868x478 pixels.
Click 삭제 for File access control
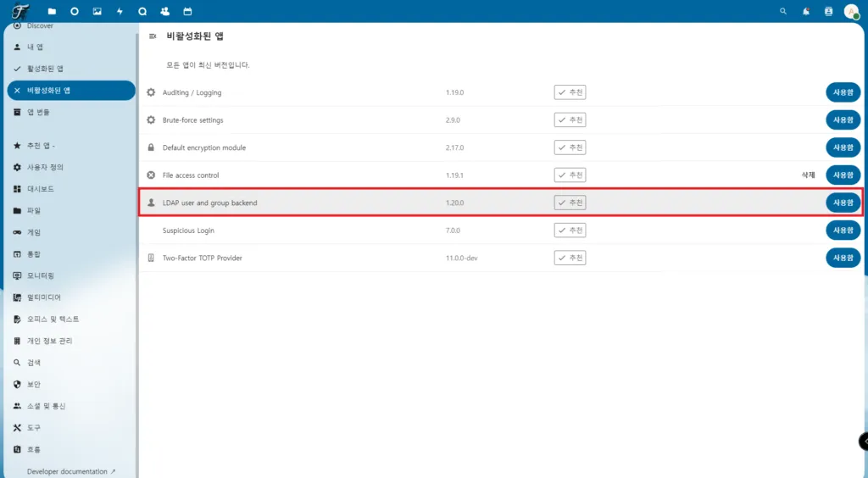pyautogui.click(x=808, y=175)
